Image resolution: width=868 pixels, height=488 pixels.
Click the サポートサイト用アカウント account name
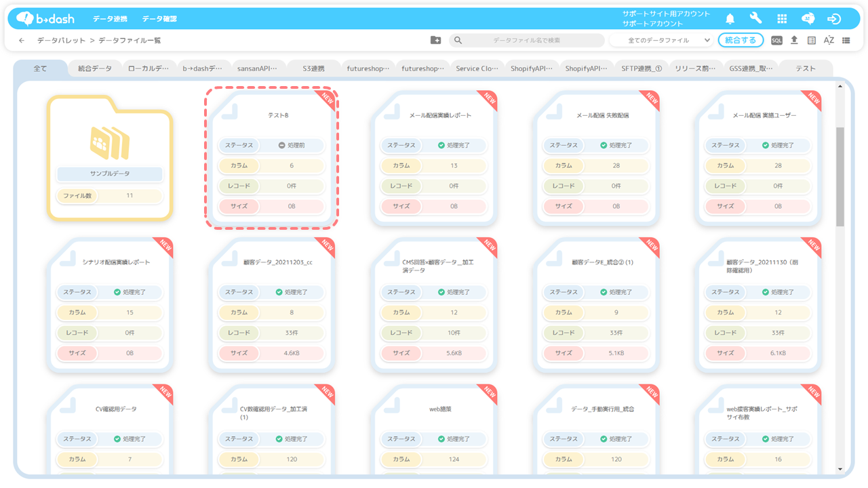click(x=667, y=14)
